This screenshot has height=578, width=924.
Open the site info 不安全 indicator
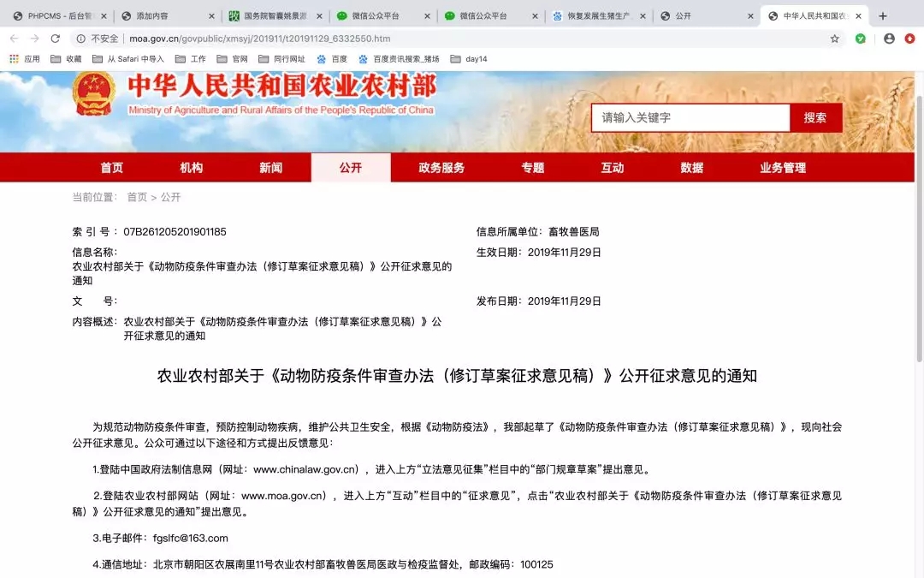coord(98,39)
